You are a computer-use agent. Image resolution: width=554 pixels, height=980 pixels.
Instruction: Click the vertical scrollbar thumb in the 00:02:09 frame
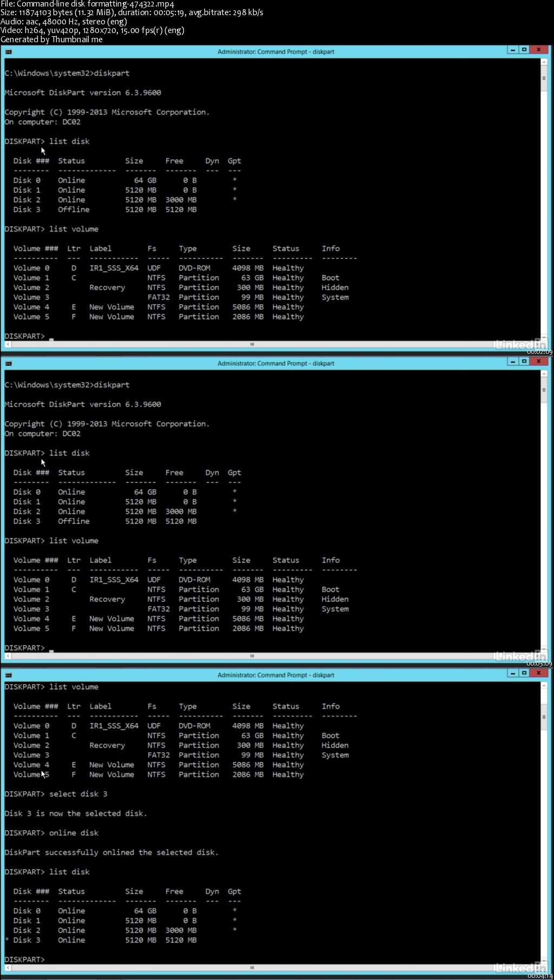pos(544,78)
